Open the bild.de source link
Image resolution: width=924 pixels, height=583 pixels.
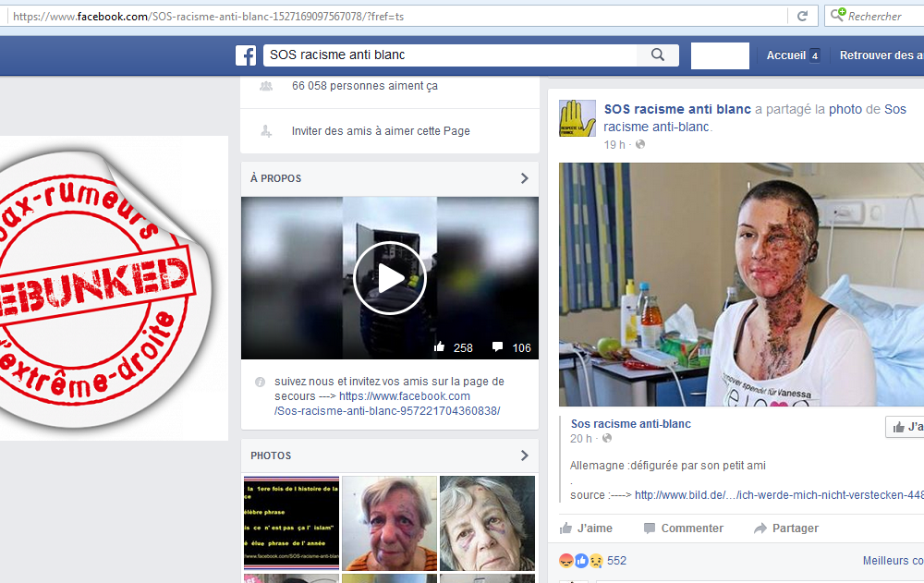pos(779,495)
